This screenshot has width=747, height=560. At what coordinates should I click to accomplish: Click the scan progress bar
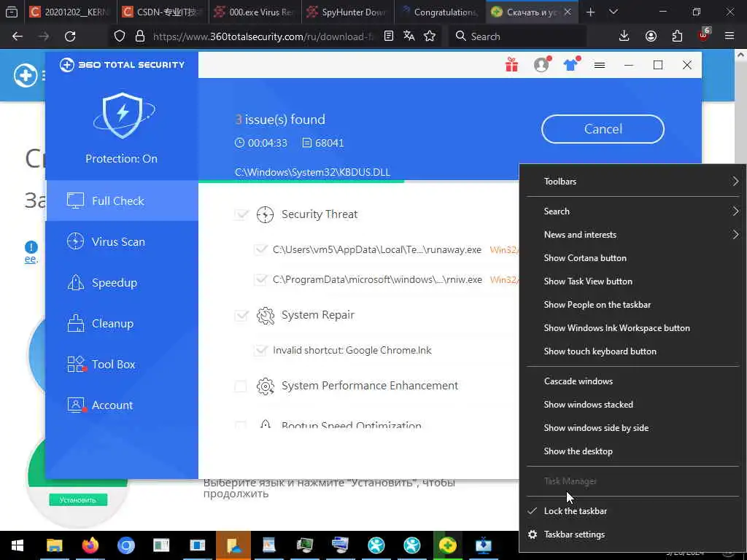[358, 182]
